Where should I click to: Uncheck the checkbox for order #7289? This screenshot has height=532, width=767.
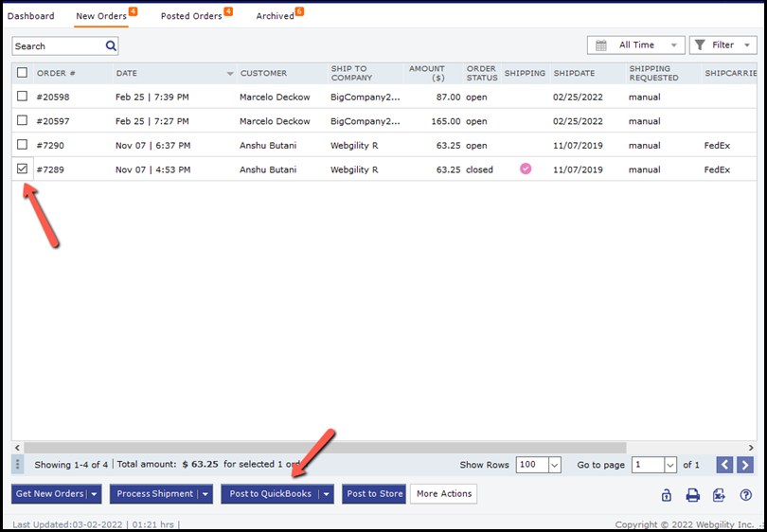click(x=23, y=168)
